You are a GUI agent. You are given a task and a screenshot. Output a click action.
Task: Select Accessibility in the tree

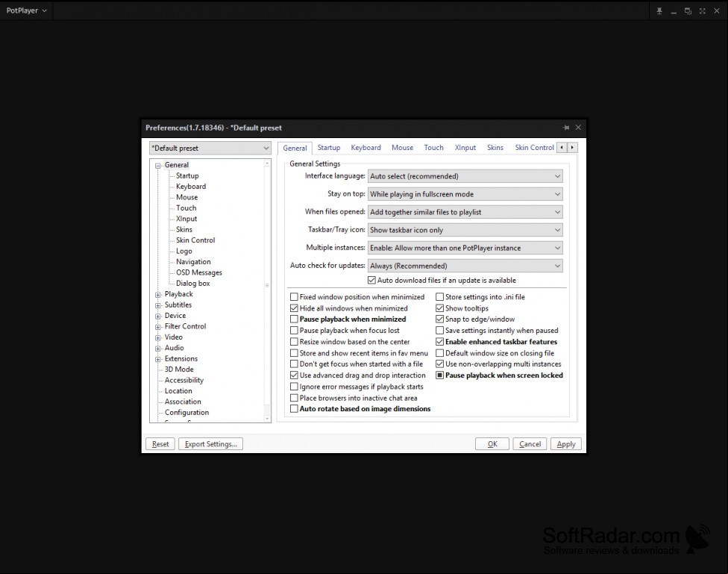point(183,380)
